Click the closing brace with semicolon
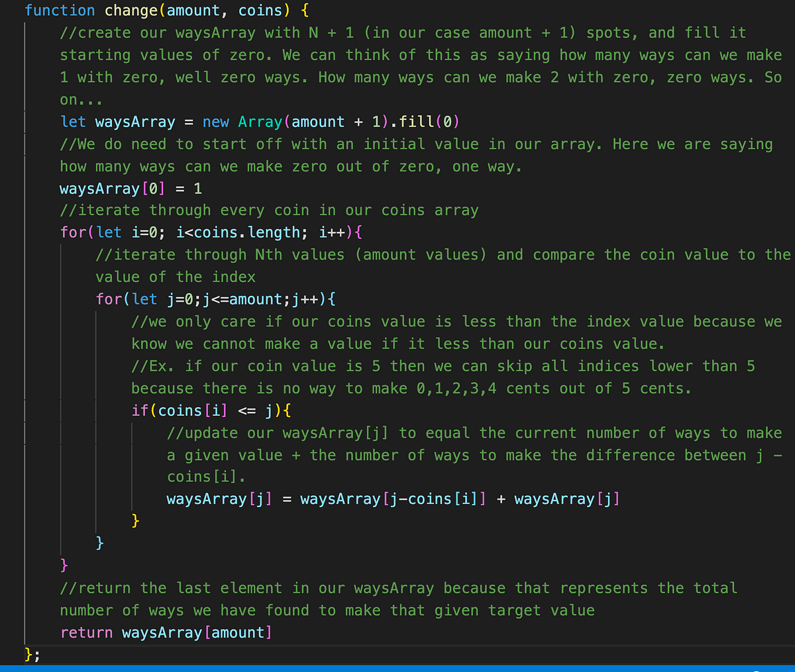This screenshot has width=795, height=672. pyautogui.click(x=29, y=654)
